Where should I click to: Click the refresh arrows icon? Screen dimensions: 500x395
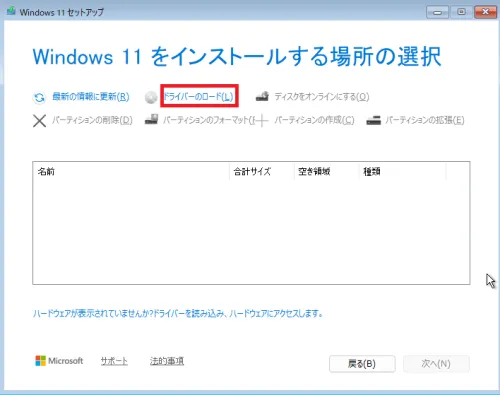(39, 97)
